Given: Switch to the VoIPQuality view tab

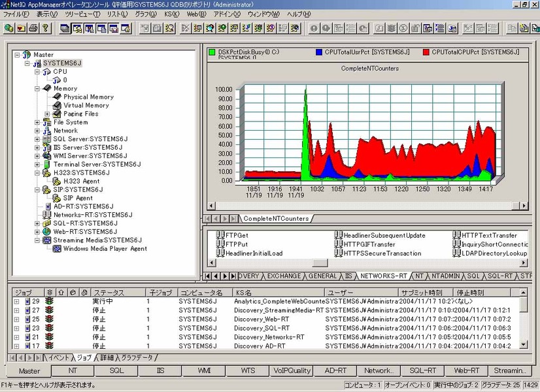Looking at the screenshot, I should (292, 370).
